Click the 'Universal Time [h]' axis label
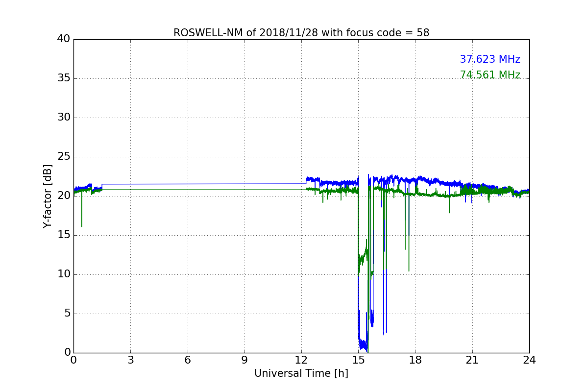Image resolution: width=588 pixels, height=392 pixels. (x=301, y=373)
